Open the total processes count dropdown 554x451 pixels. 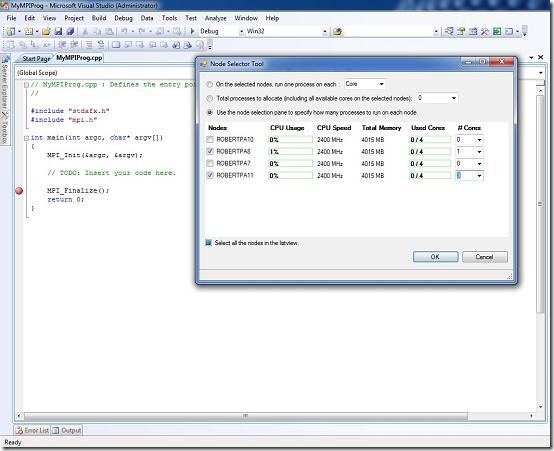454,98
